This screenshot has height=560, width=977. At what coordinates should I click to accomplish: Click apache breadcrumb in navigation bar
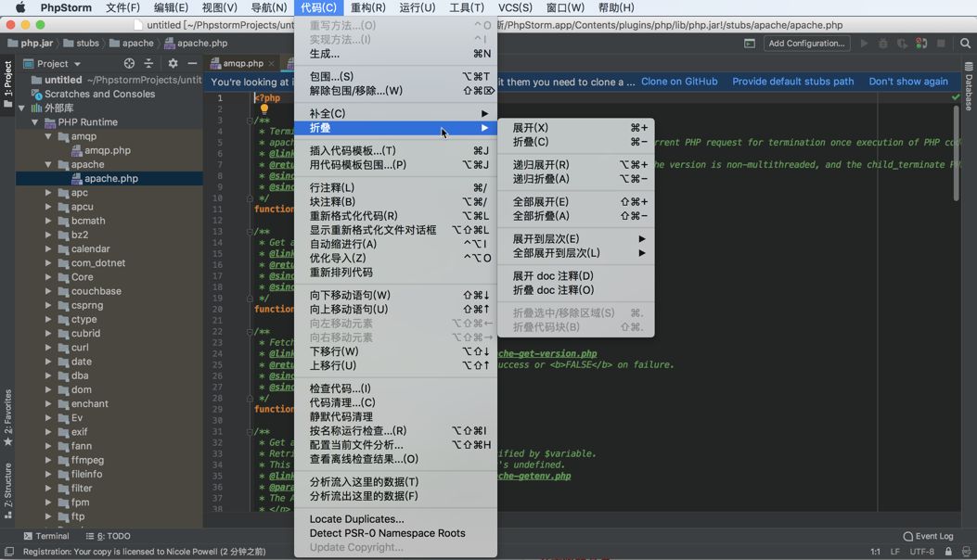131,43
